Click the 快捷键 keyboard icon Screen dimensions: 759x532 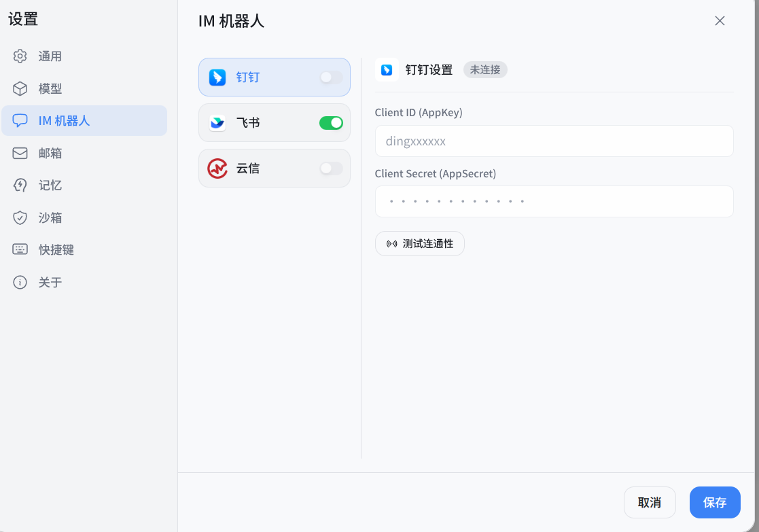pos(20,249)
